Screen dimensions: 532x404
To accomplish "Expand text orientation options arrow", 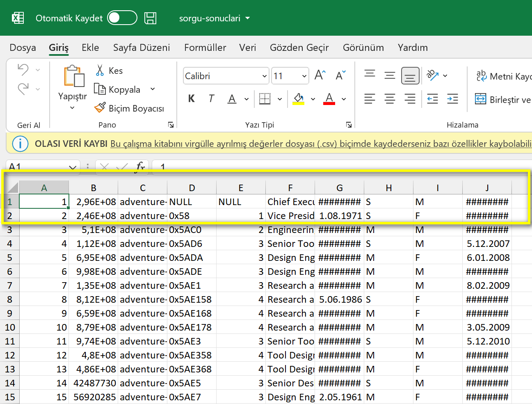I will [445, 75].
